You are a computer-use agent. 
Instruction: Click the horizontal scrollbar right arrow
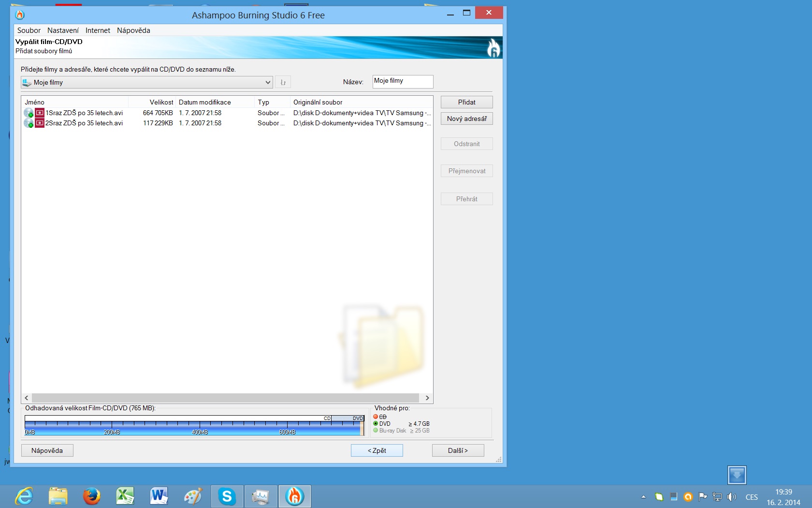[427, 398]
